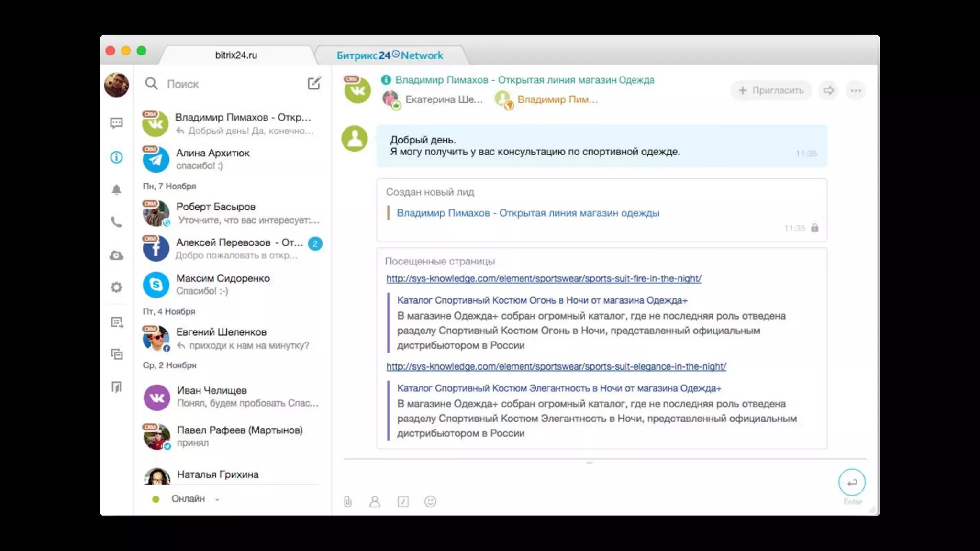
Task: Click the Пригласить invite button
Action: [771, 90]
